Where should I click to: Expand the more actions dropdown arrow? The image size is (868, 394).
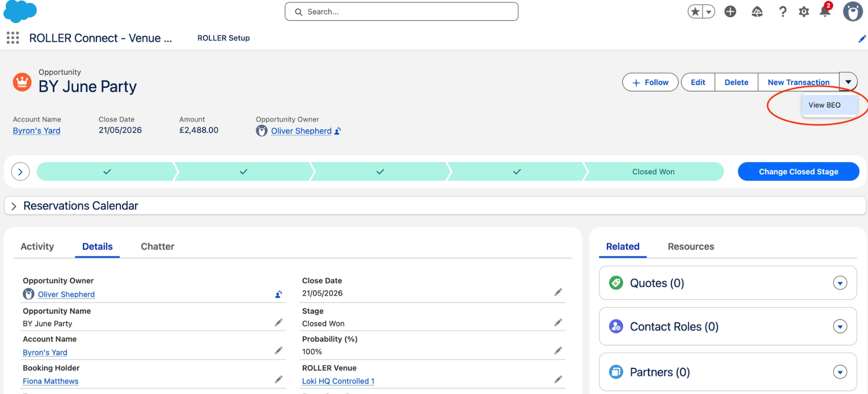(x=848, y=82)
